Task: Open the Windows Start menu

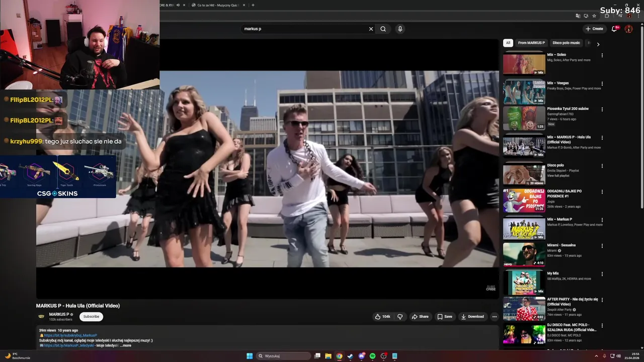Action: tap(250, 356)
